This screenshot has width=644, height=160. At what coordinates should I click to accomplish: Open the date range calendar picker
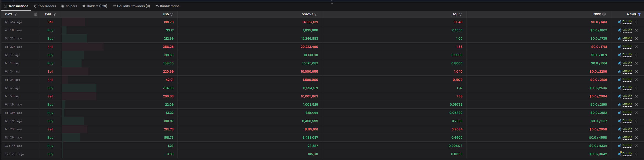point(36,14)
